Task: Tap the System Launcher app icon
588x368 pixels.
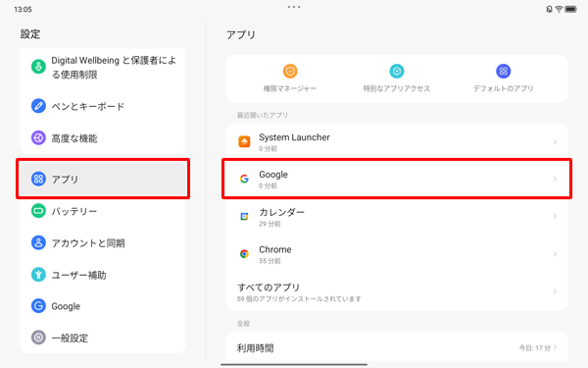Action: (244, 141)
